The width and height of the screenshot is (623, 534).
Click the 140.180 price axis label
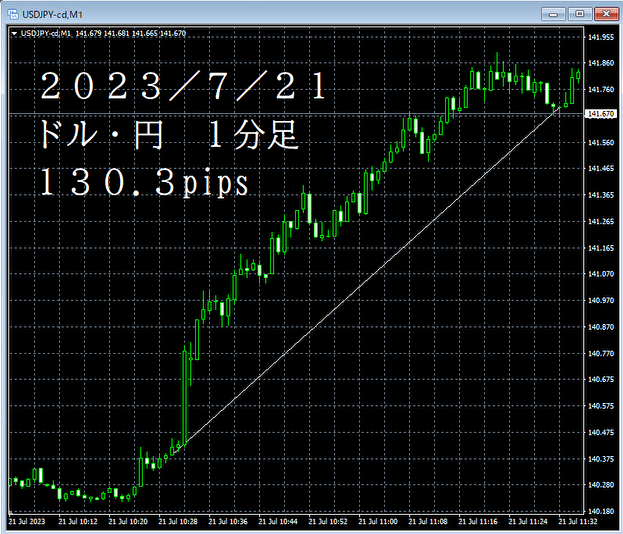pyautogui.click(x=601, y=511)
